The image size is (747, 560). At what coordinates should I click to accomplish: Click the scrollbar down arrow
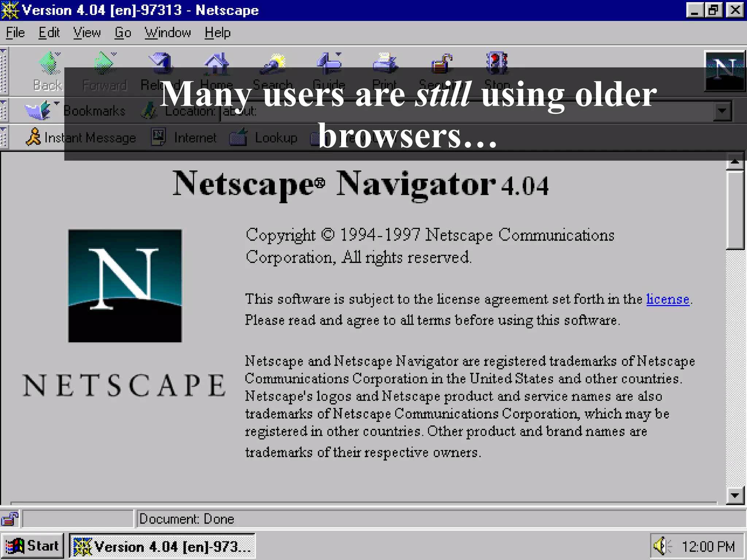pyautogui.click(x=735, y=495)
